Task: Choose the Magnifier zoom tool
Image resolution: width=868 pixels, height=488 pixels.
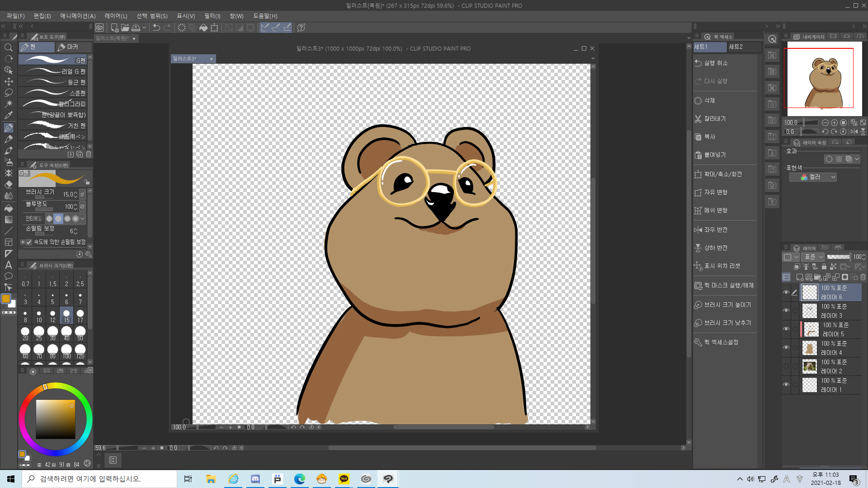Action: tap(9, 47)
